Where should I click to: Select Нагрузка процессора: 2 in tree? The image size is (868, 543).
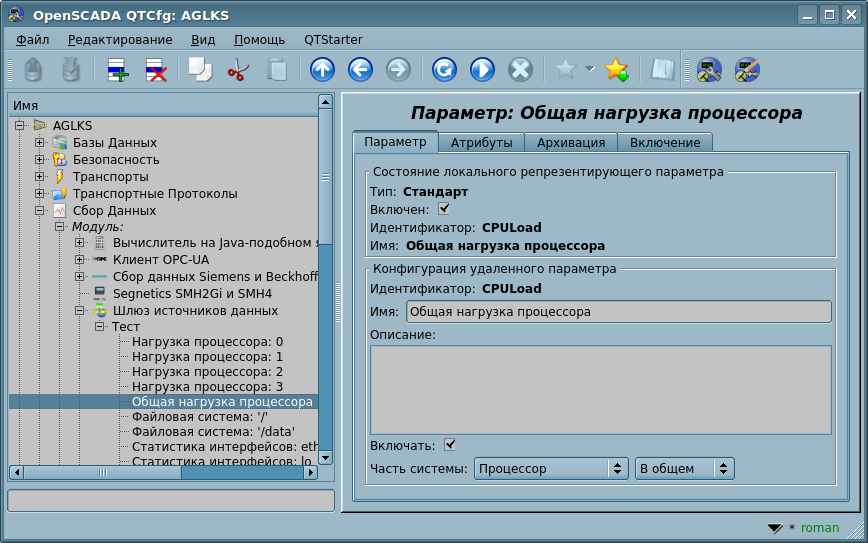point(207,372)
